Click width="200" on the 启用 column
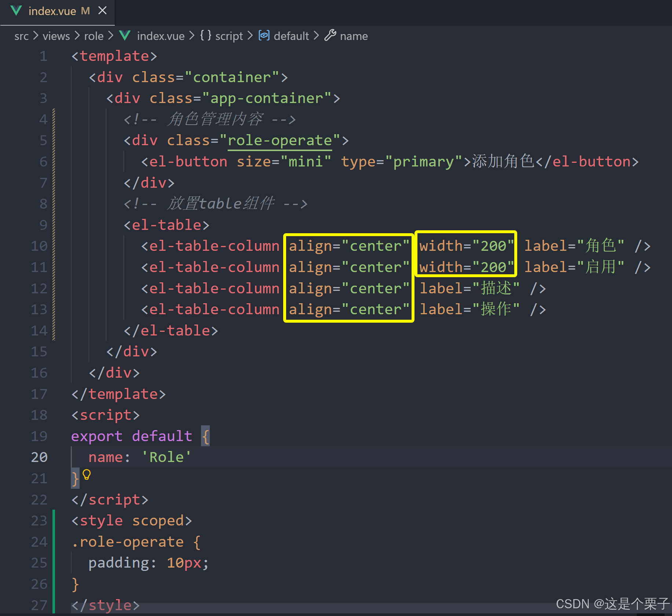This screenshot has height=616, width=672. coord(467,267)
